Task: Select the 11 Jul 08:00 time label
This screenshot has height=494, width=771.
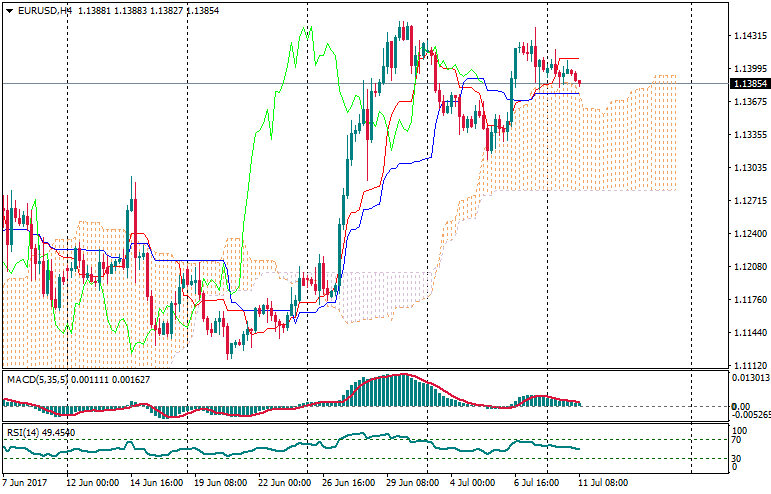Action: pos(603,482)
